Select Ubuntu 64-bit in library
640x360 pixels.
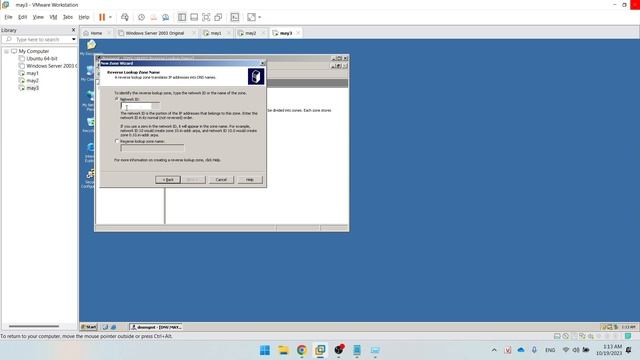coord(42,59)
